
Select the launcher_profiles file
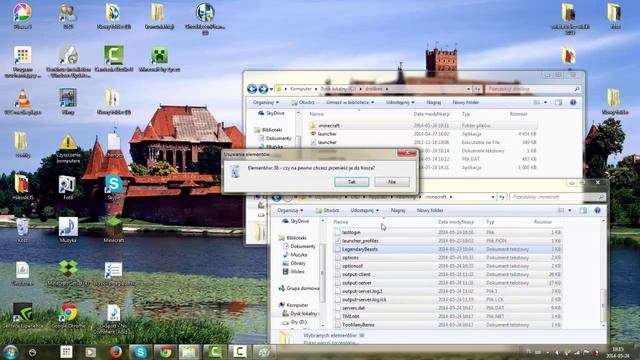[x=448, y=241]
